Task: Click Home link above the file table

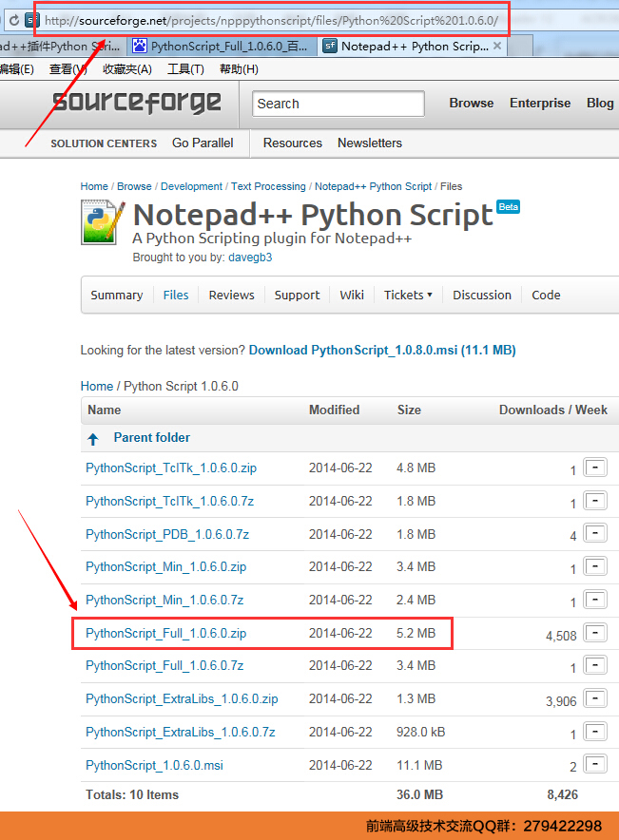Action: coord(97,386)
